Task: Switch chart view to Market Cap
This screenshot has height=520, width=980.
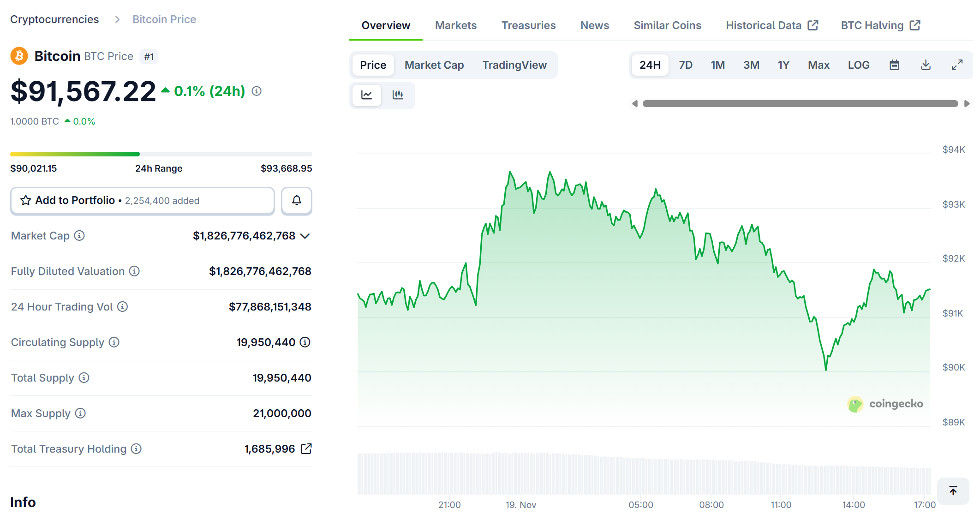Action: (434, 65)
